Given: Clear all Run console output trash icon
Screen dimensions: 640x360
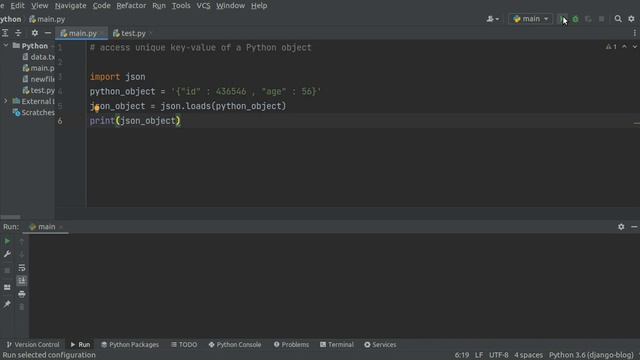Looking at the screenshot, I should tap(22, 307).
